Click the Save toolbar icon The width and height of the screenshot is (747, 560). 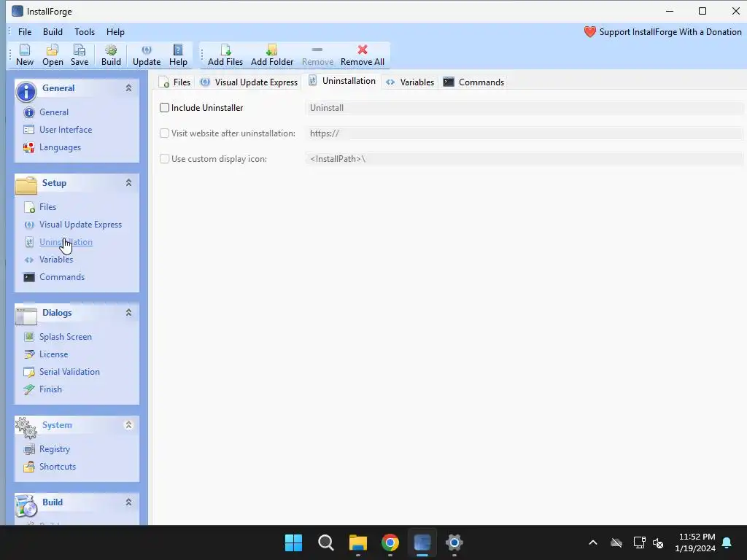click(x=80, y=55)
